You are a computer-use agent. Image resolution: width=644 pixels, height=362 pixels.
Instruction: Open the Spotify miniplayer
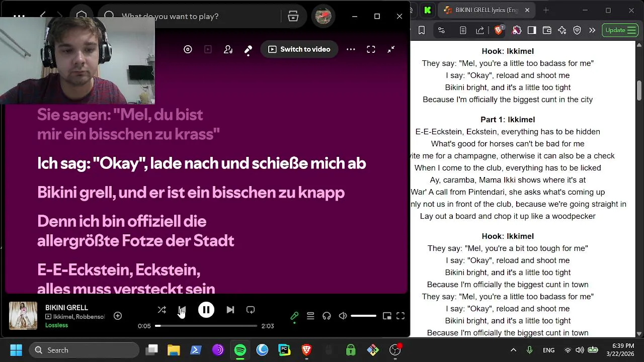(387, 316)
